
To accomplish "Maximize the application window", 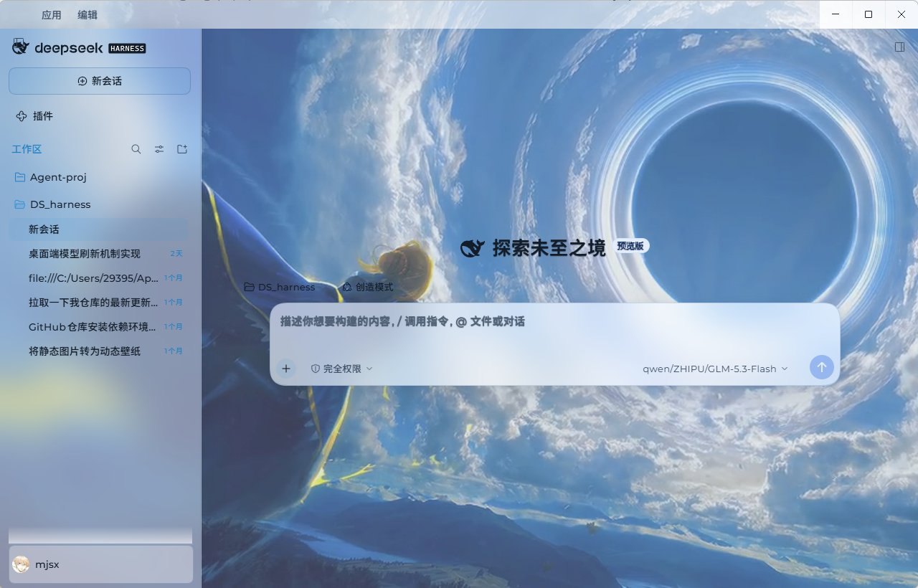I will coord(869,14).
